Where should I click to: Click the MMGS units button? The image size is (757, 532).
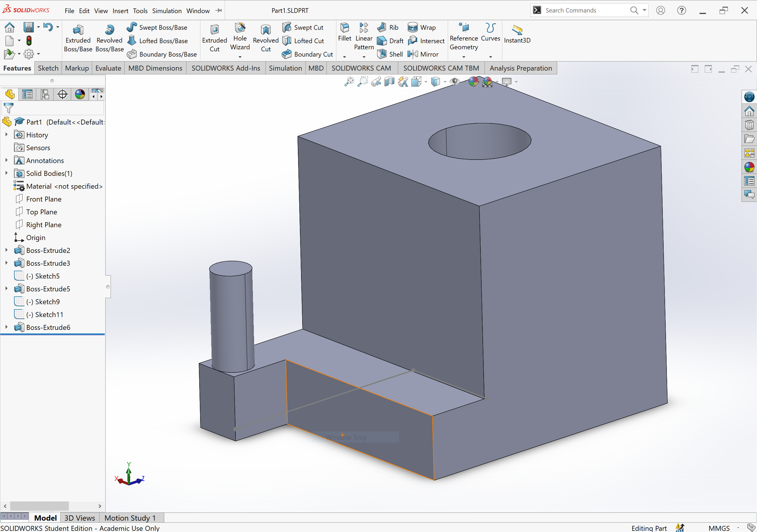(719, 528)
